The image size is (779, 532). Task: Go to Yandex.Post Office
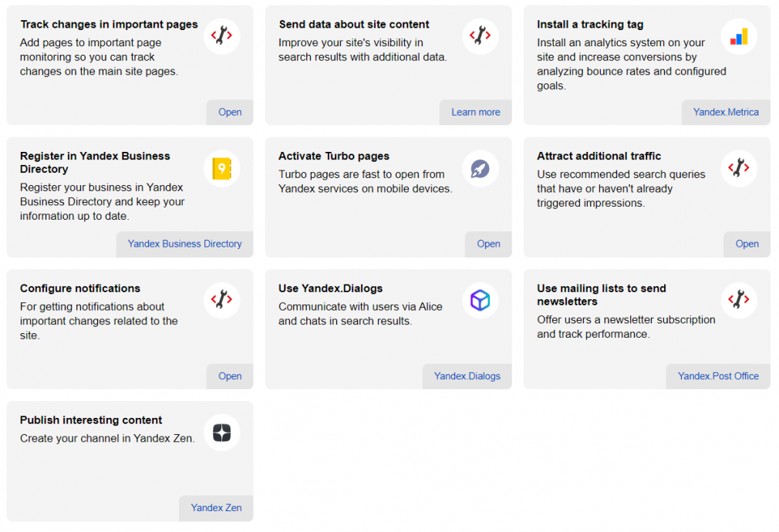718,376
